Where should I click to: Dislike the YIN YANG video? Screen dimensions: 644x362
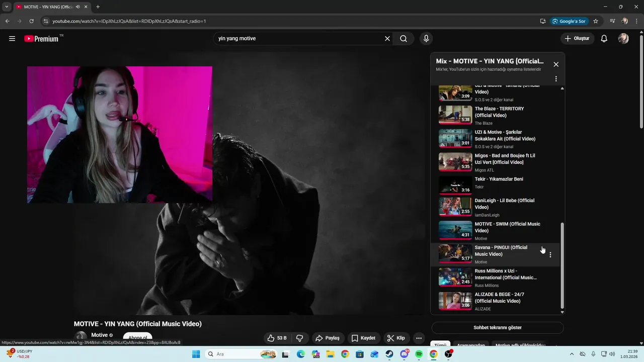[x=300, y=338]
